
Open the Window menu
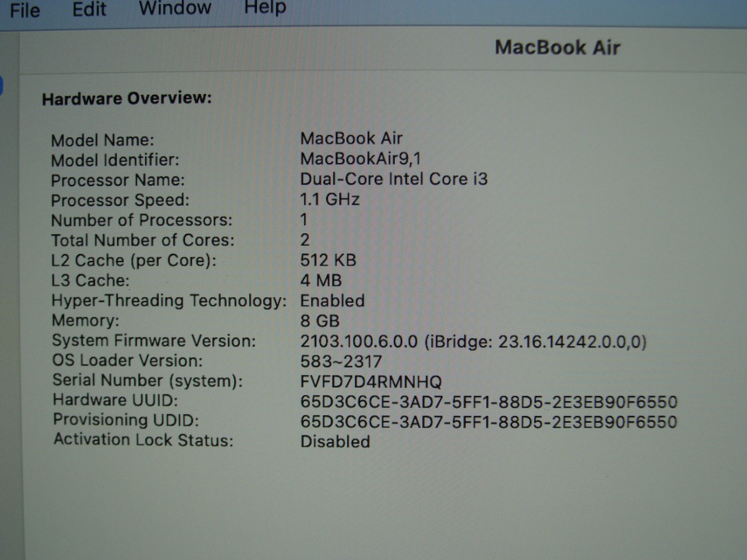175,8
